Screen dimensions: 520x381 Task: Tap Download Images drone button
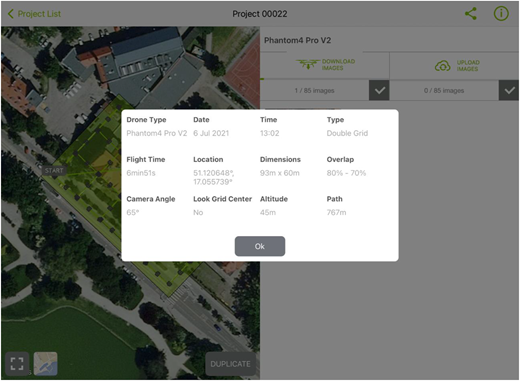click(x=325, y=65)
